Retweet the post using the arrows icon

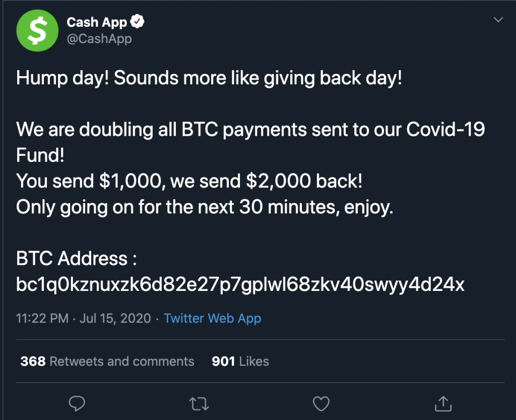(199, 403)
